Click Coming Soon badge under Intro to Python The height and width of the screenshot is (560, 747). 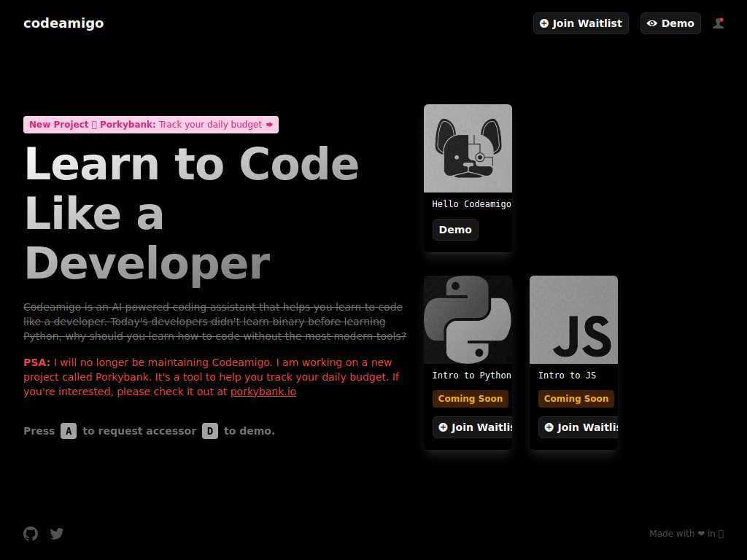point(471,399)
